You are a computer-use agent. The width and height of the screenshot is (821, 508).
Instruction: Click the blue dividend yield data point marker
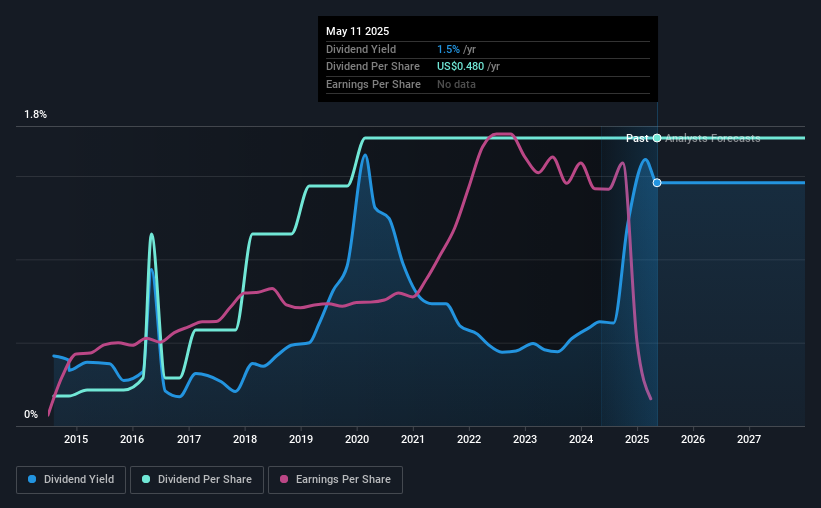(x=657, y=183)
